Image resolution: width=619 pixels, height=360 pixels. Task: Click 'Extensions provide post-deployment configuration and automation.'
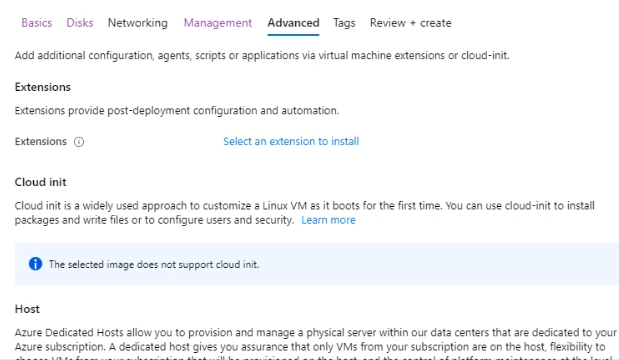pyautogui.click(x=177, y=111)
